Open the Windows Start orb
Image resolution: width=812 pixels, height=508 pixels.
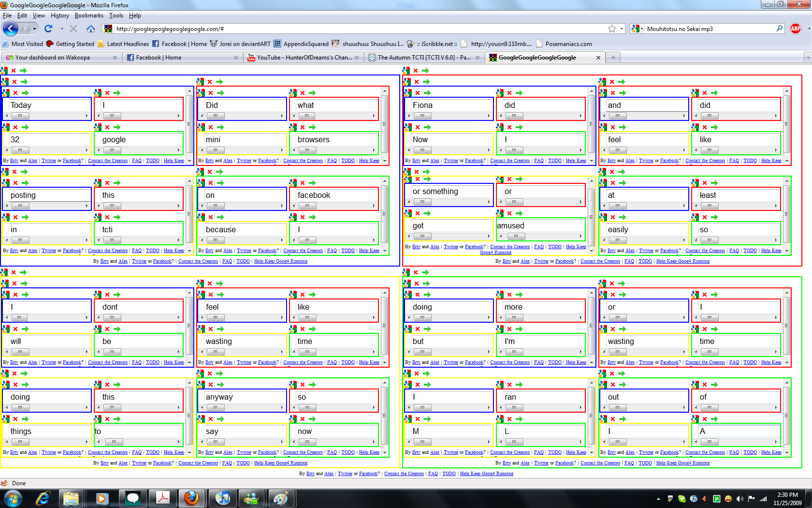[x=13, y=498]
